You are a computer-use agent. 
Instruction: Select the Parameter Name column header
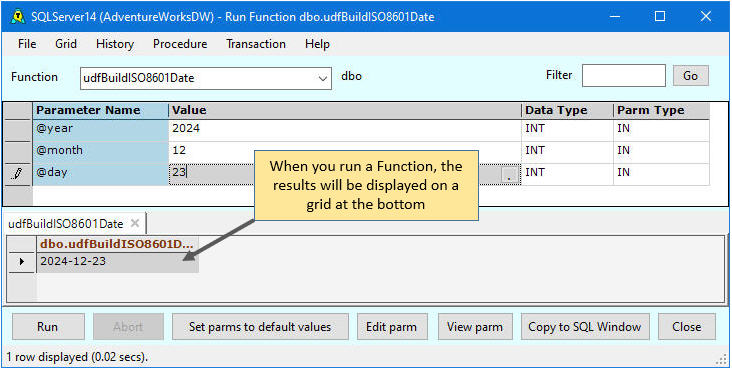coord(100,111)
